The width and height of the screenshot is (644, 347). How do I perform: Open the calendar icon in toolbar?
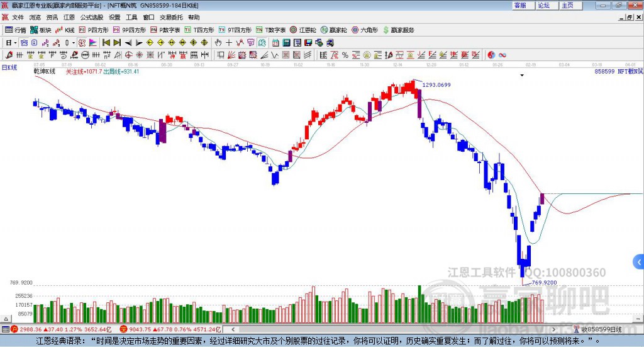coord(275,43)
